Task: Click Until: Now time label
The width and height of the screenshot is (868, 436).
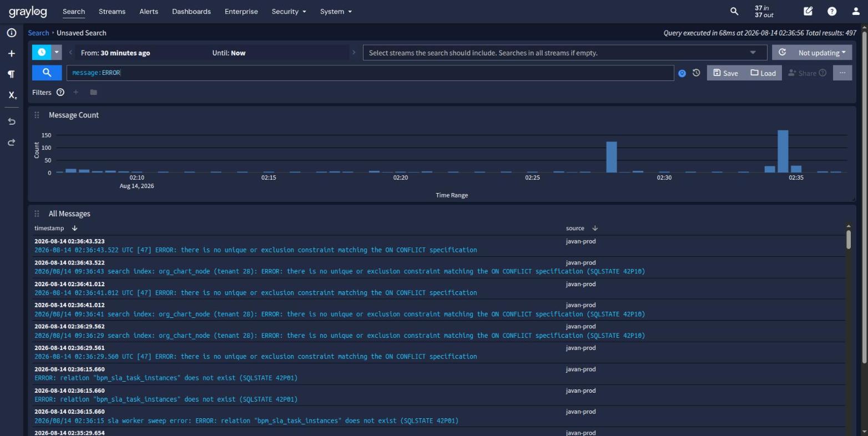Action: click(x=229, y=53)
